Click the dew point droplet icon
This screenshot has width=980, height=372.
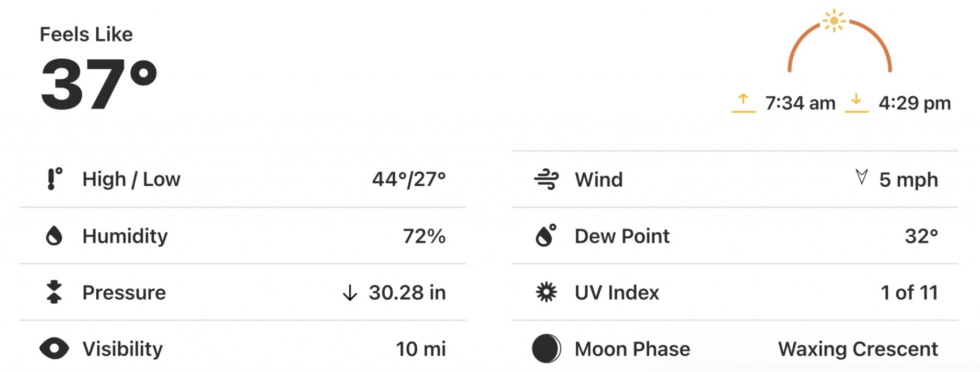coord(546,235)
